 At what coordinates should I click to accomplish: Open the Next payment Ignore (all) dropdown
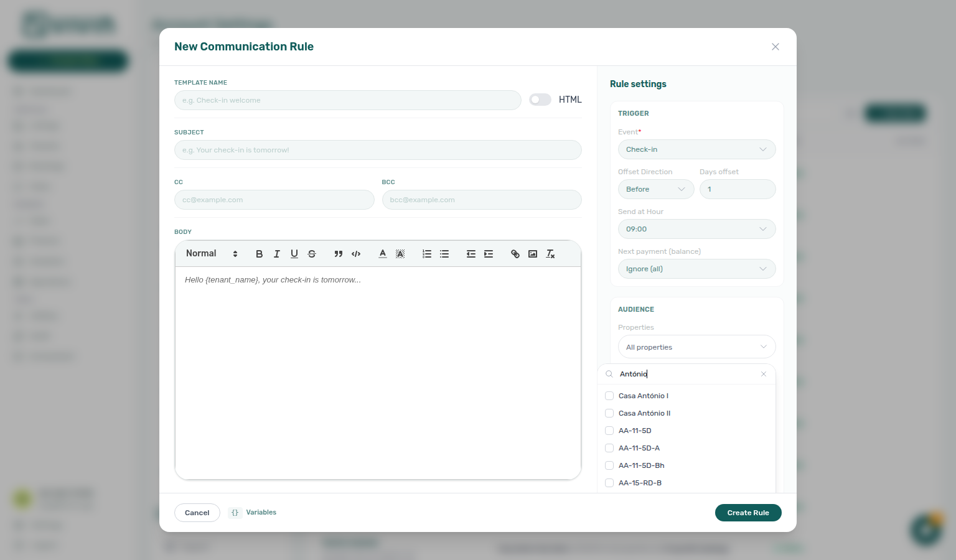tap(696, 269)
